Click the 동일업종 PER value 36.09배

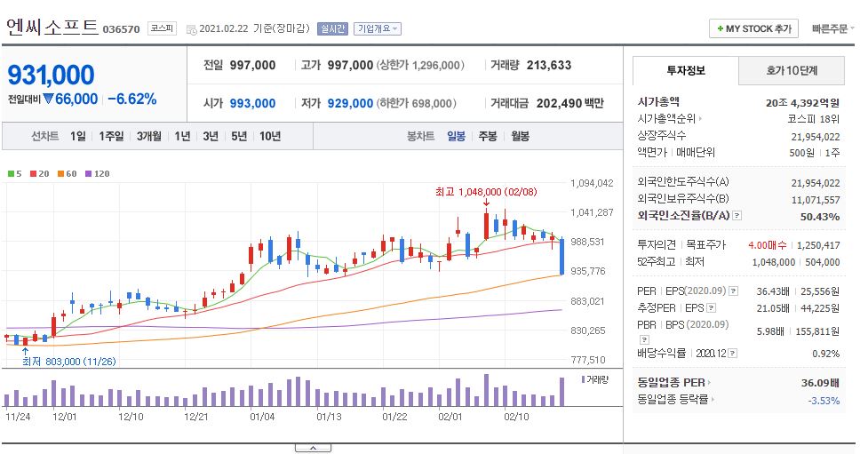click(820, 383)
